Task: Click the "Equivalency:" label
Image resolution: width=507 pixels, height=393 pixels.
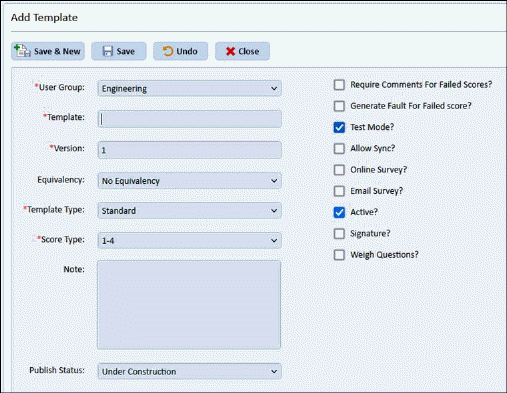Action: tap(61, 180)
